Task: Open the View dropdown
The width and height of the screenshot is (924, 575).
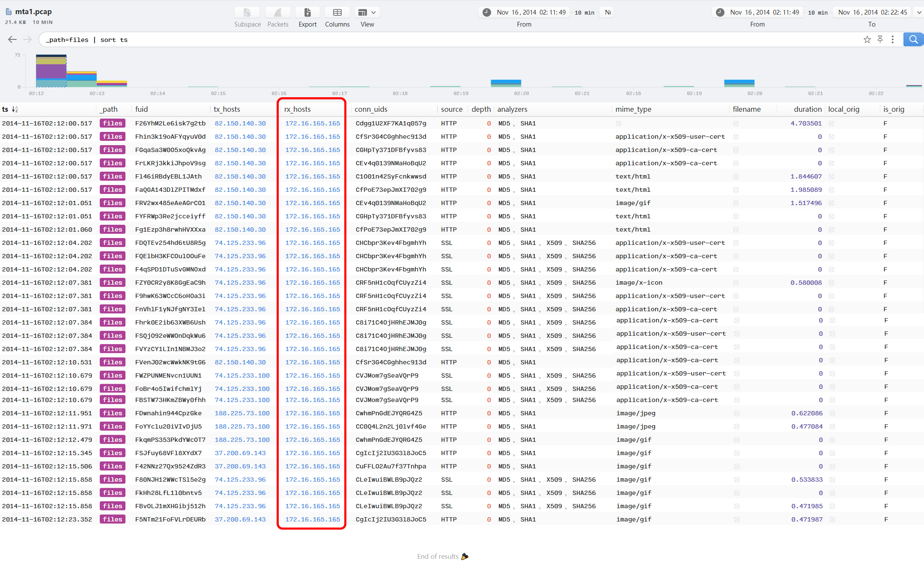Action: 367,13
